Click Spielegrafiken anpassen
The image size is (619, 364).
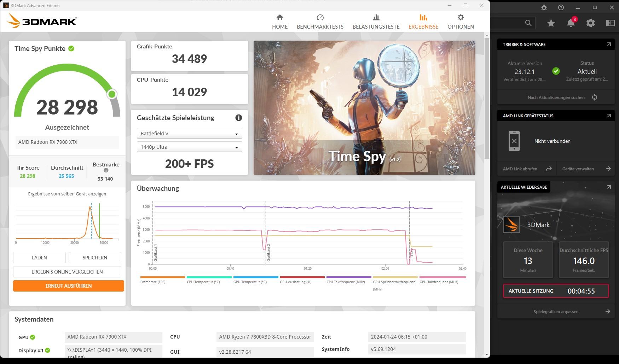556,312
